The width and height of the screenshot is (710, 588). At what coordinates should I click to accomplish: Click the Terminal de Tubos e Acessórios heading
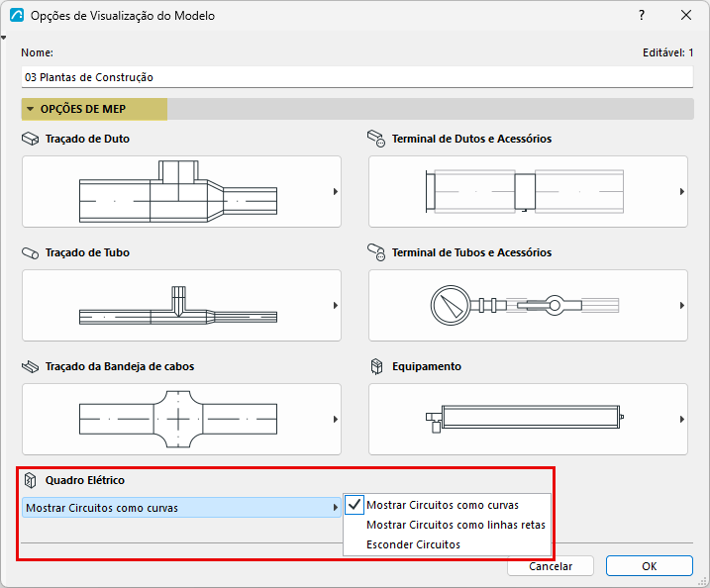(x=471, y=252)
